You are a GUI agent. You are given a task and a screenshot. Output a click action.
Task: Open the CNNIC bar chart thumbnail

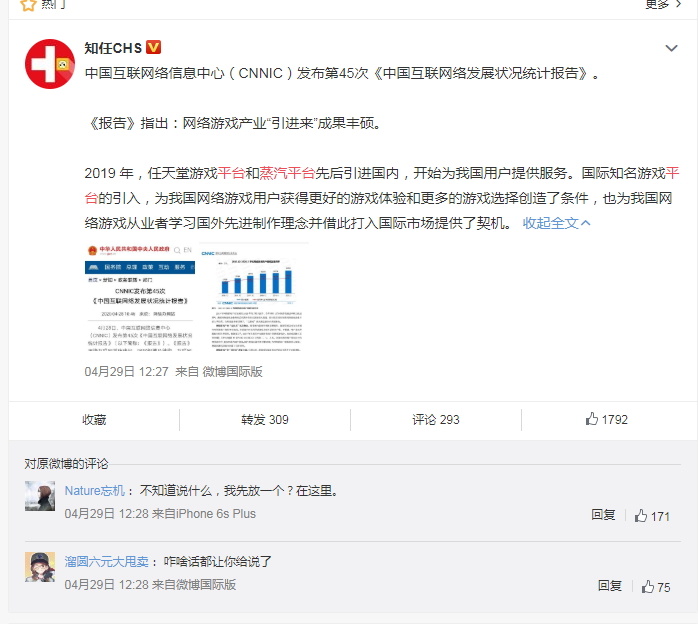pos(255,297)
